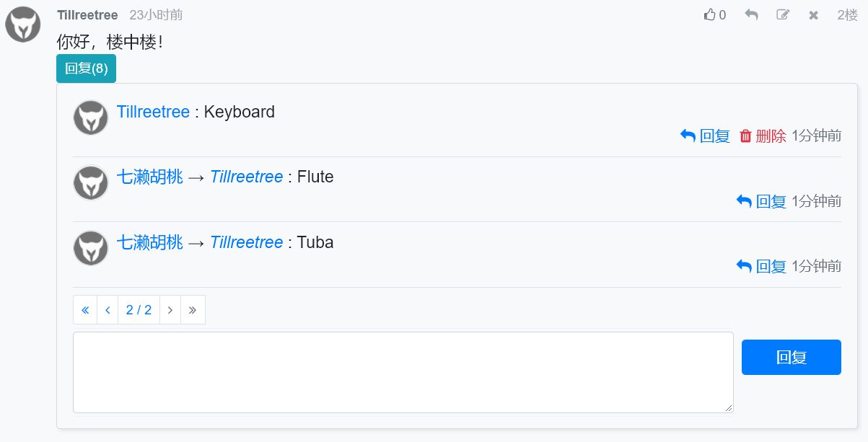Go to next page of replies

[x=170, y=310]
